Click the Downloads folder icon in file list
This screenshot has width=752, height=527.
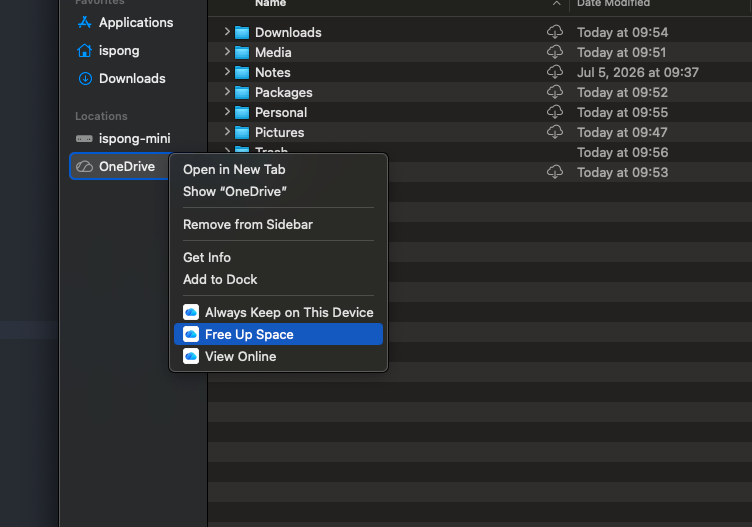pyautogui.click(x=242, y=33)
